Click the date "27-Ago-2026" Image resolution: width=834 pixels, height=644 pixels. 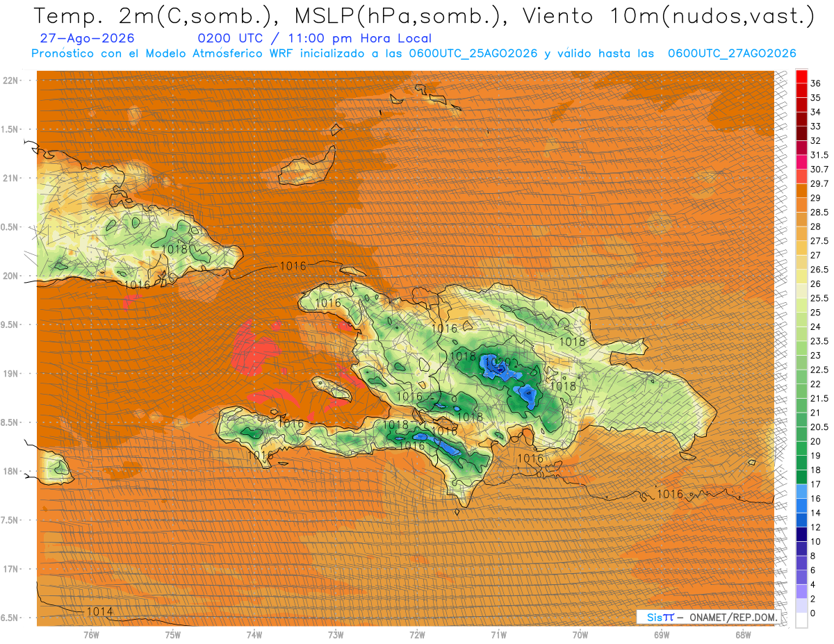[88, 38]
